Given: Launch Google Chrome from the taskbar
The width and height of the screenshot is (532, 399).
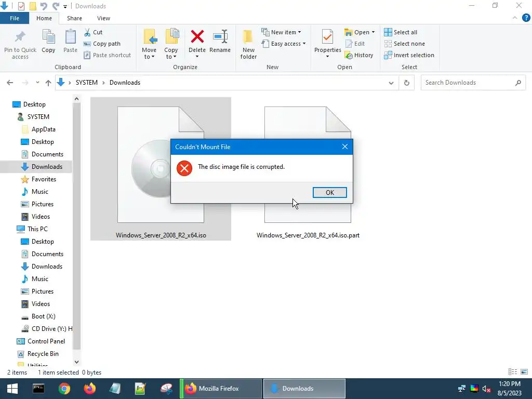Looking at the screenshot, I should tap(64, 389).
